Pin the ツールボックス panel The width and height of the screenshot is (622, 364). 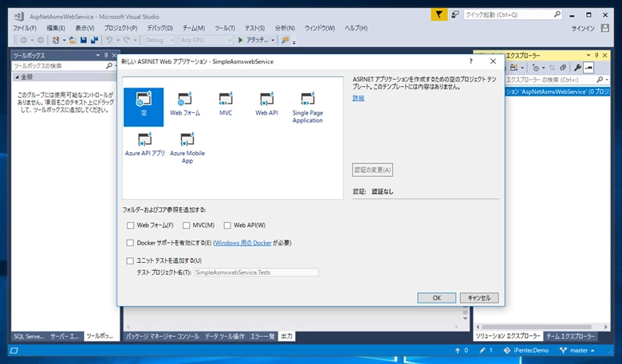click(106, 56)
